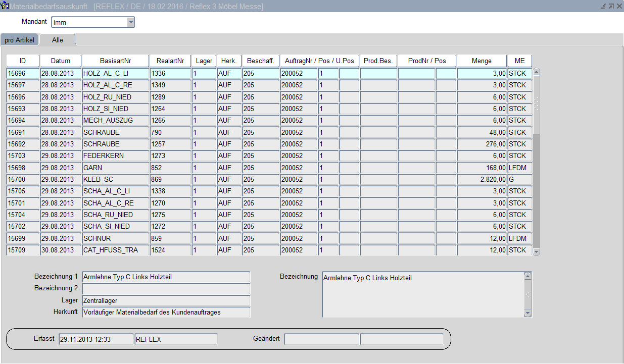Click the MECH_AUSZUG BasisartNr cell
Screen dimensions: 624x364
coord(115,120)
